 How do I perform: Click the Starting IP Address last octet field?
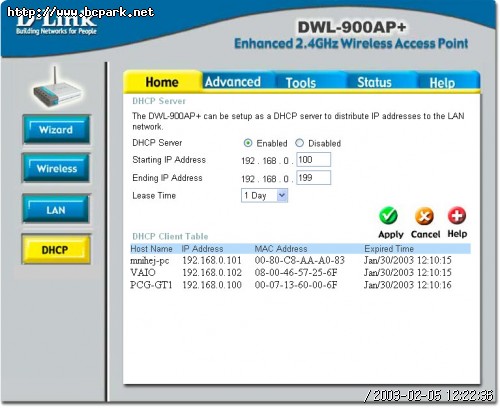click(313, 159)
